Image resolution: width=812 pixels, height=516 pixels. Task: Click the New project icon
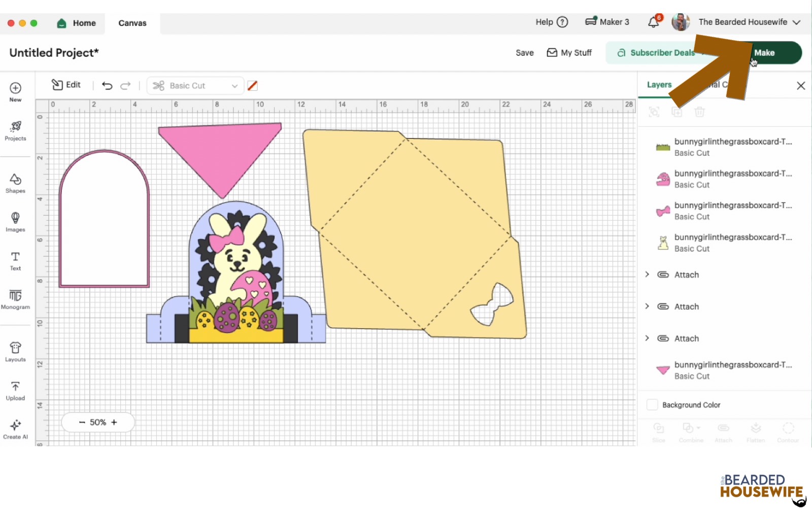point(15,88)
